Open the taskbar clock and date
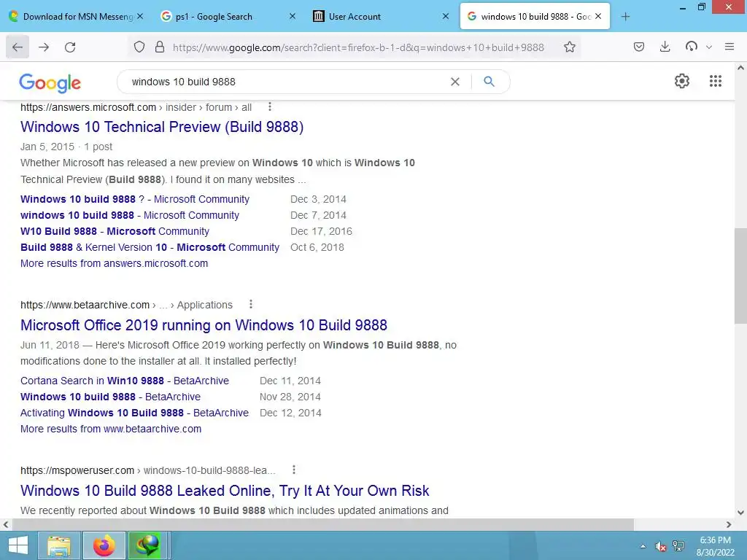This screenshot has width=747, height=560. [x=715, y=546]
